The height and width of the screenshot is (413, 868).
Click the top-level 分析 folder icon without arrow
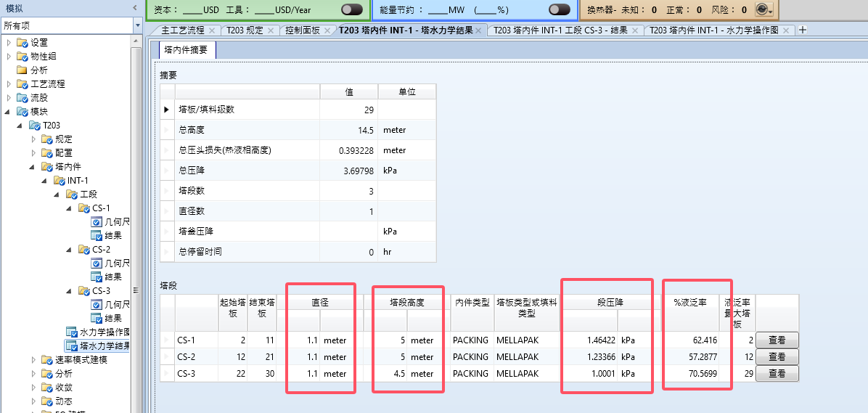coord(22,70)
